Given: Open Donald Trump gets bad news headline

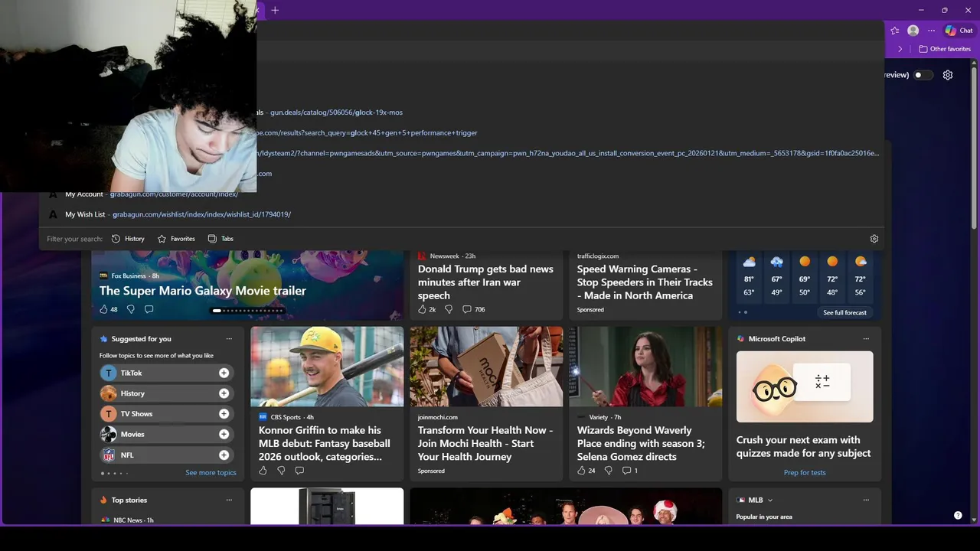Looking at the screenshot, I should (x=485, y=282).
